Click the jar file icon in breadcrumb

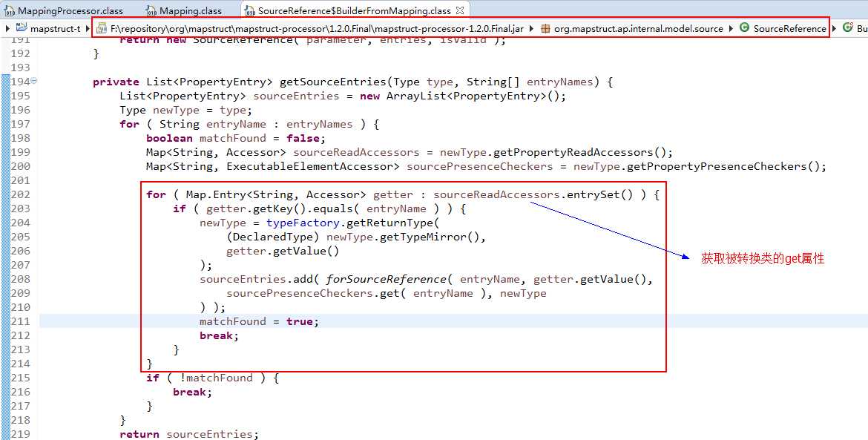[x=102, y=28]
